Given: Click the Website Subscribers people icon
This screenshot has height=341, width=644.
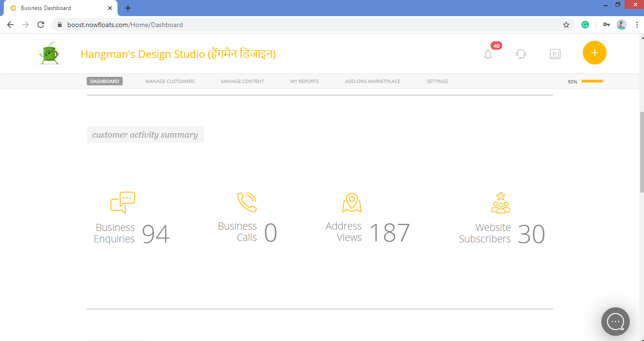Looking at the screenshot, I should click(x=501, y=203).
